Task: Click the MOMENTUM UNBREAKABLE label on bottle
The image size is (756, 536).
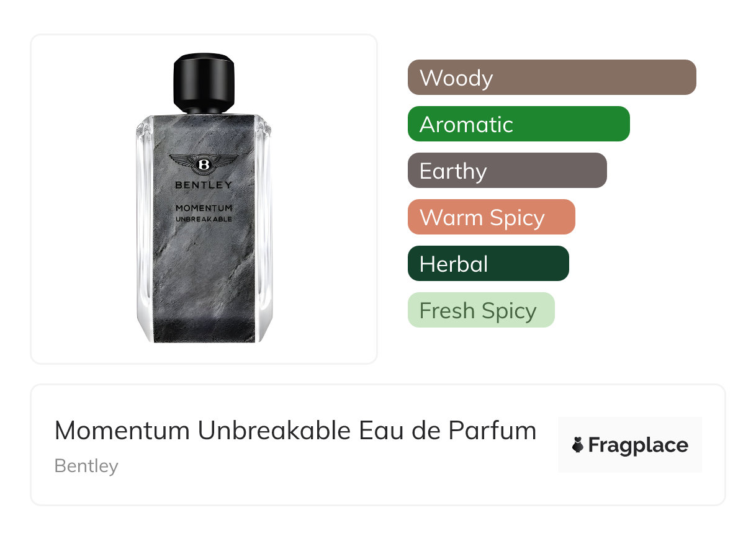Action: [x=204, y=213]
